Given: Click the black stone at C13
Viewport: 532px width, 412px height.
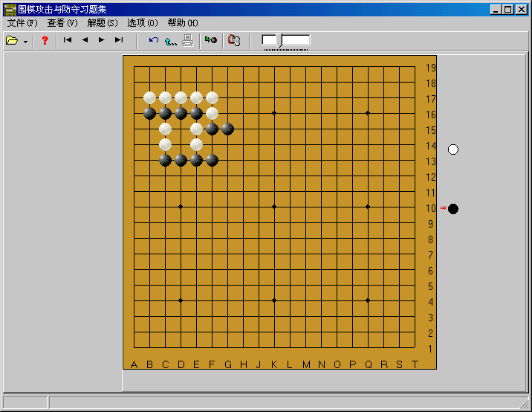Looking at the screenshot, I should click(x=165, y=161).
